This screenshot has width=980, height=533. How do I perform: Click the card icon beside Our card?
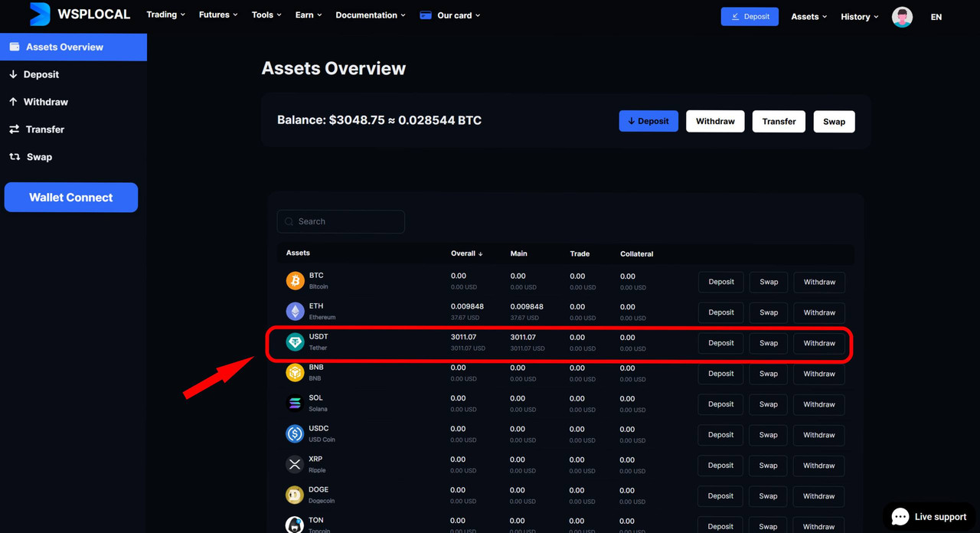coord(426,15)
